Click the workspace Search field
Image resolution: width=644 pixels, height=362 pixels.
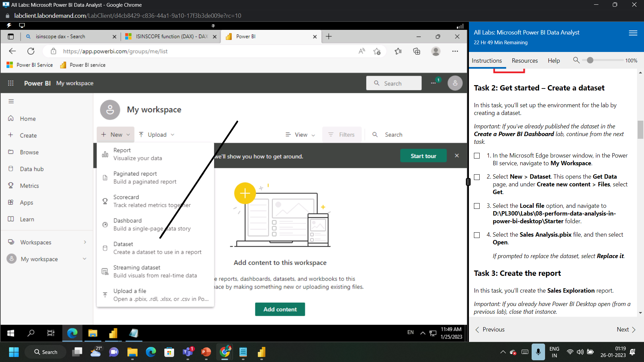point(393,134)
